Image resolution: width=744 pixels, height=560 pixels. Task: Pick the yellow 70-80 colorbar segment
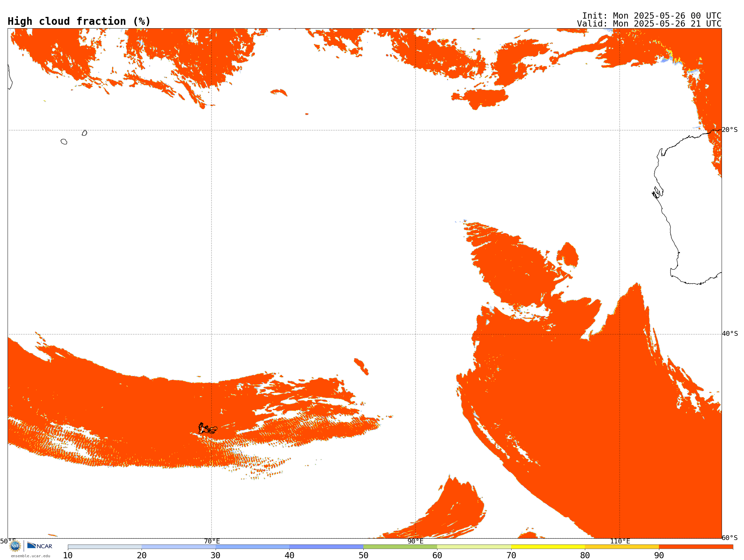[x=548, y=547]
